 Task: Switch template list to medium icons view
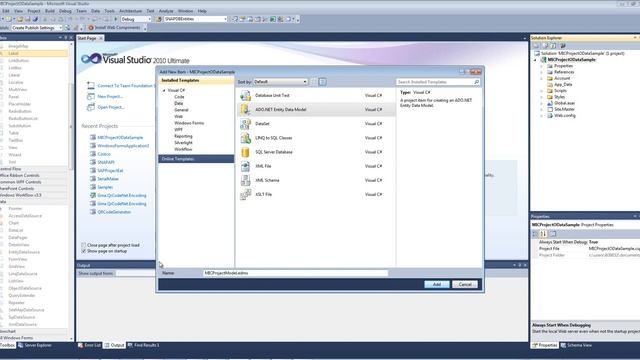point(322,82)
